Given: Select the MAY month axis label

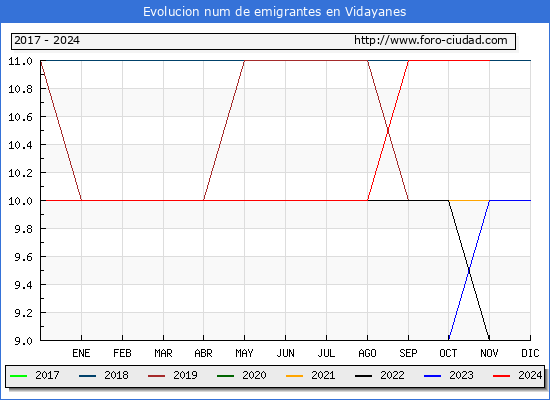Looking at the screenshot, I should click(244, 353).
